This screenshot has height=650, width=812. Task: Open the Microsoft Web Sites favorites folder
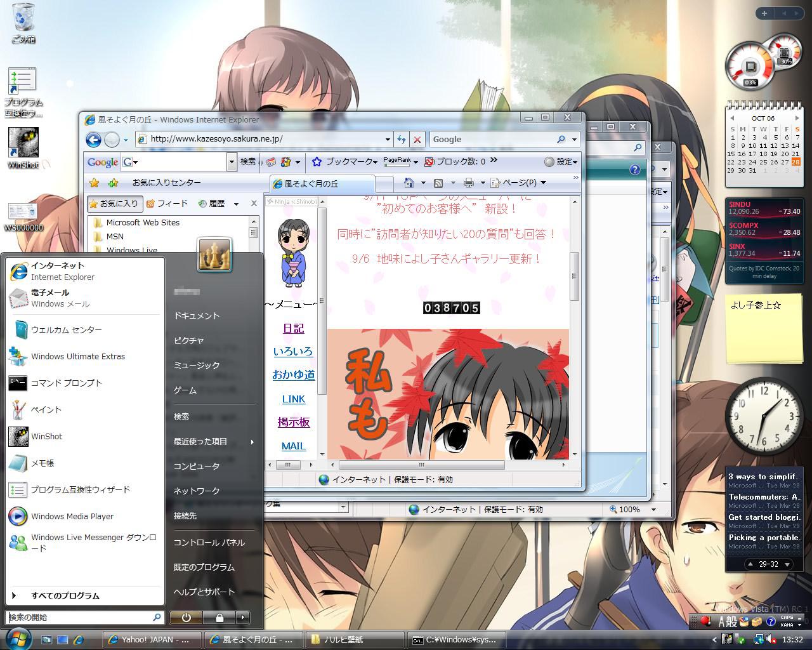pos(143,223)
